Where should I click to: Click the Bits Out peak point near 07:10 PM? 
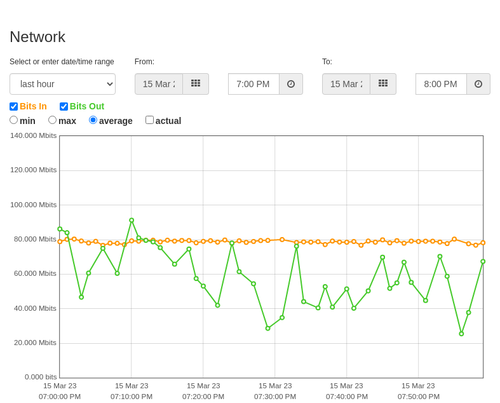pos(131,220)
